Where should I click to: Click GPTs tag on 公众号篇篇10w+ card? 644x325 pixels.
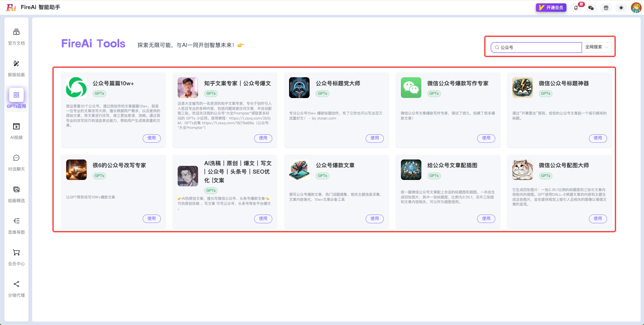click(x=99, y=94)
